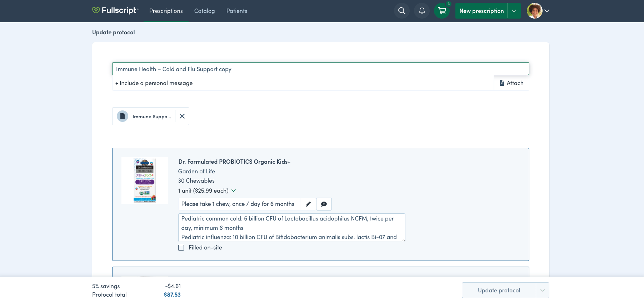
Task: Go to the Patients tab
Action: (x=236, y=11)
